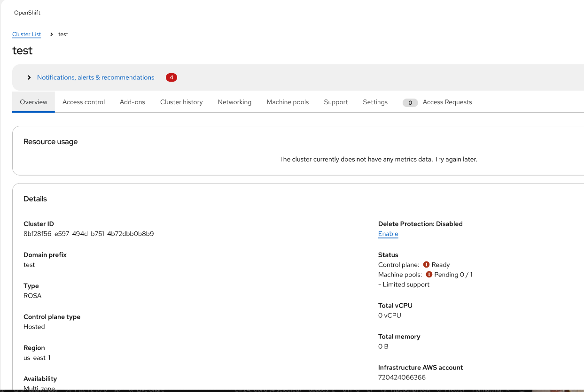584x392 pixels.
Task: Click the Control plane red status icon
Action: point(427,265)
